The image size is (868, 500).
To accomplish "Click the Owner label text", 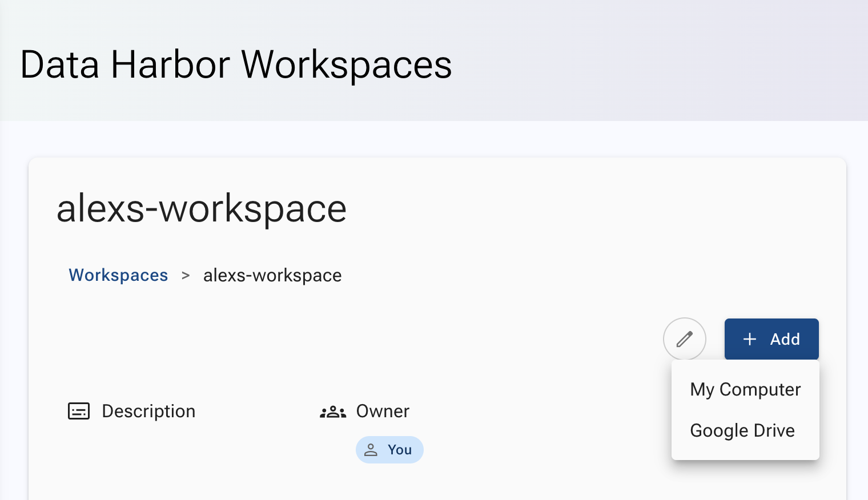I will (x=383, y=411).
